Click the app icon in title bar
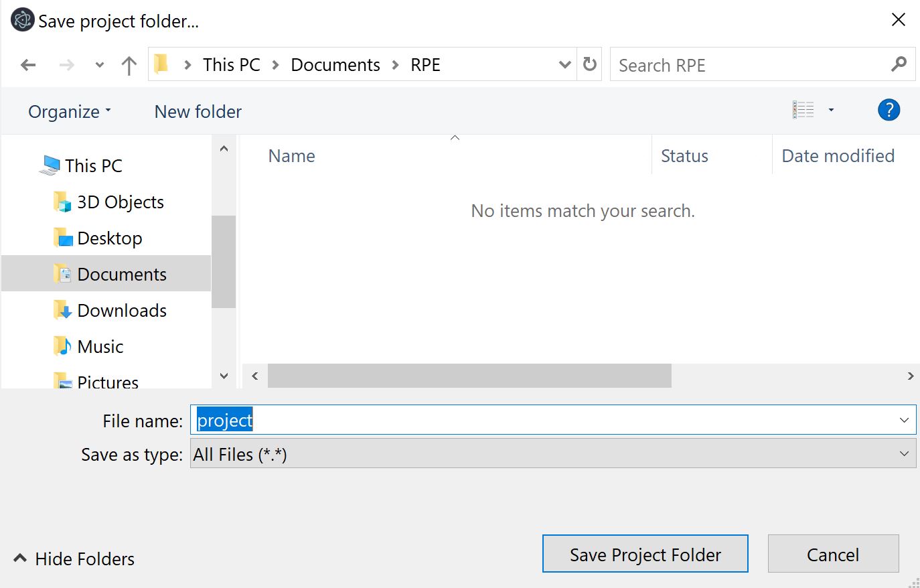920x588 pixels. pyautogui.click(x=22, y=19)
